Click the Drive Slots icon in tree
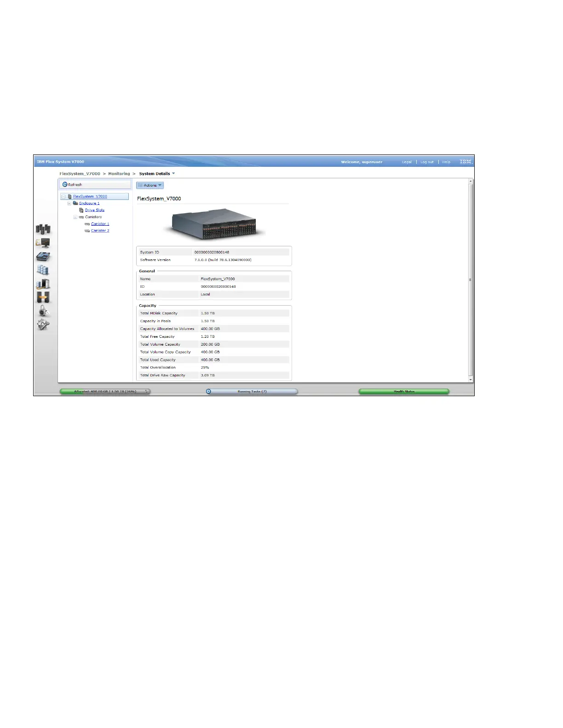This screenshot has height=728, width=563. [81, 210]
